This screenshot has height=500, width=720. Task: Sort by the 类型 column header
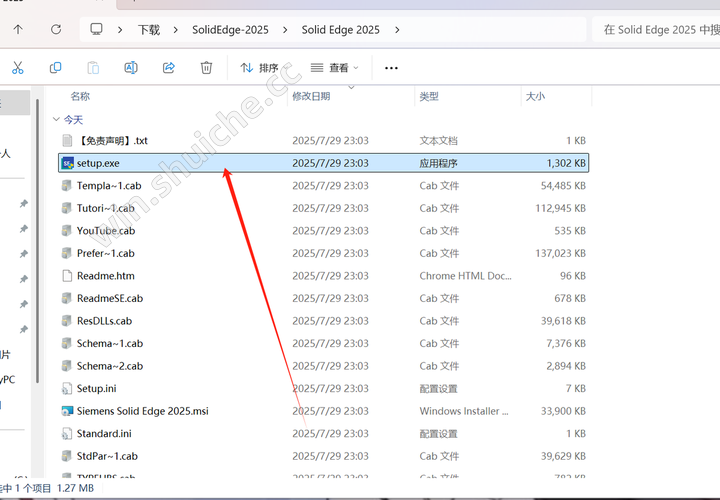429,96
